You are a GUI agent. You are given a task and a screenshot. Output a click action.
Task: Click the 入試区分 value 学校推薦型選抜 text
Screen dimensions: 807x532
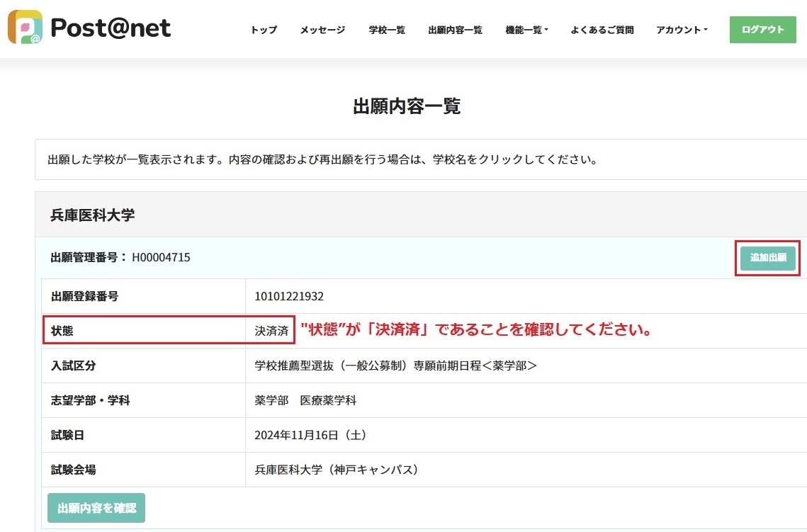point(396,366)
